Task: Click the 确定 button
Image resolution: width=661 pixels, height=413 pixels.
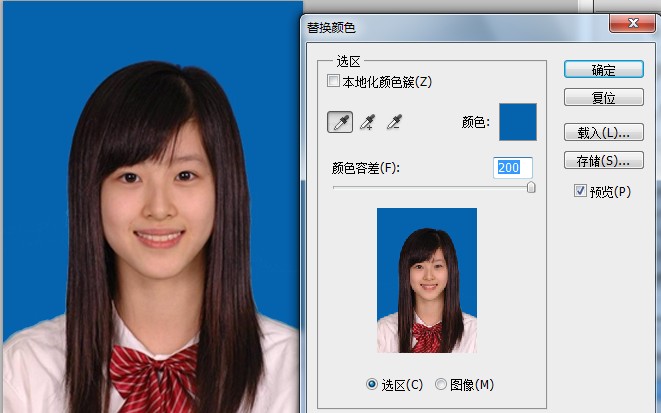Action: click(604, 70)
